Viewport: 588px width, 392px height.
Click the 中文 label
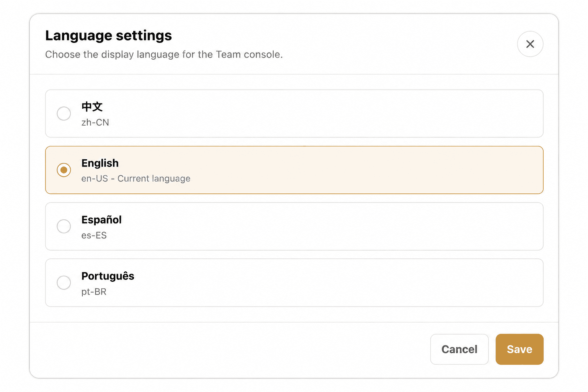(x=92, y=107)
